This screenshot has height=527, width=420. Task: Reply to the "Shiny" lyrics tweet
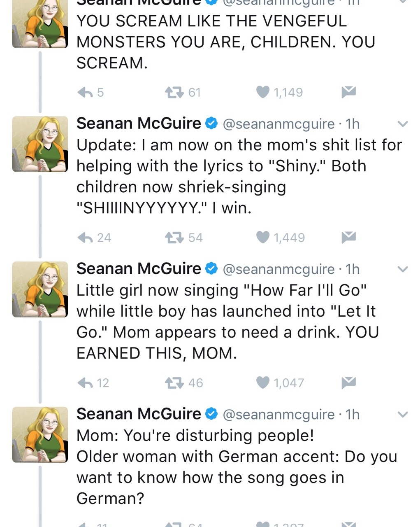tap(85, 238)
